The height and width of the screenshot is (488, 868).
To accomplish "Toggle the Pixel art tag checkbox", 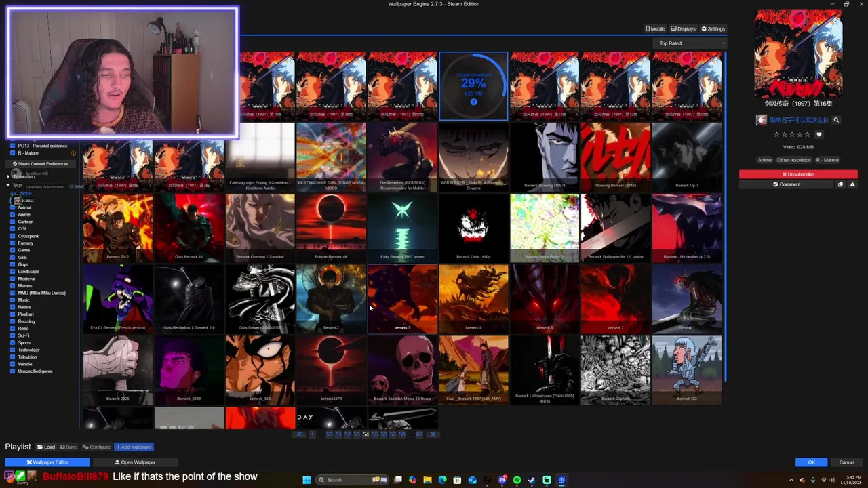I will (x=12, y=314).
